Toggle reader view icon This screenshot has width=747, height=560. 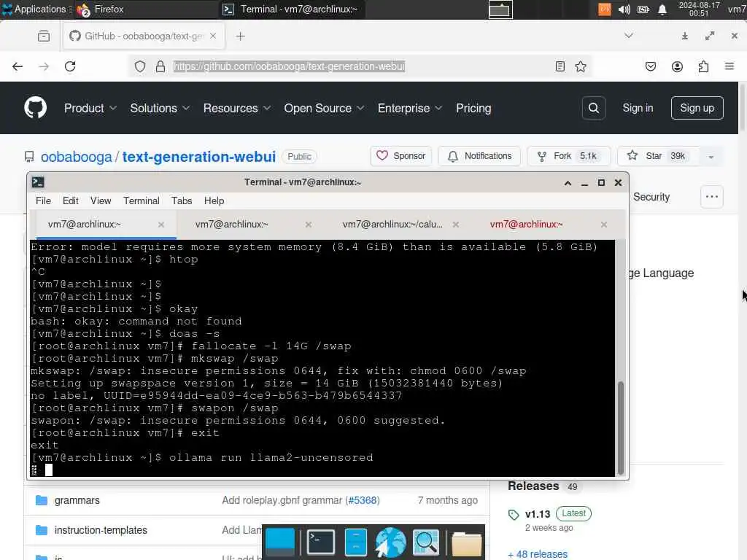coord(560,66)
